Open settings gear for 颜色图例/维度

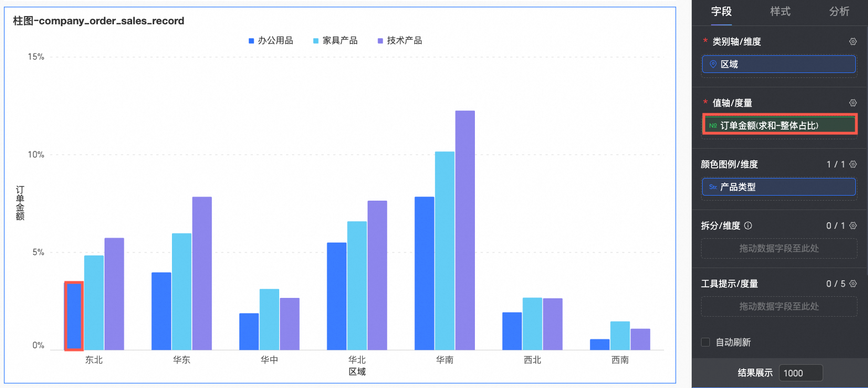pyautogui.click(x=853, y=164)
